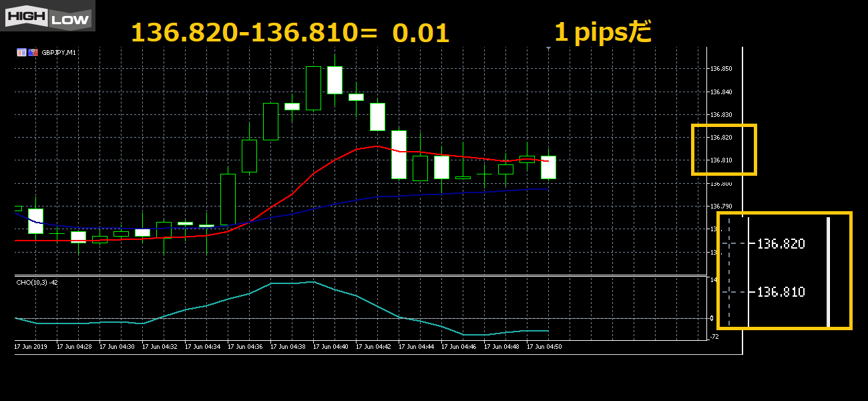868x401 pixels.
Task: Click the 136.820 label on the price axis
Action: click(x=721, y=138)
